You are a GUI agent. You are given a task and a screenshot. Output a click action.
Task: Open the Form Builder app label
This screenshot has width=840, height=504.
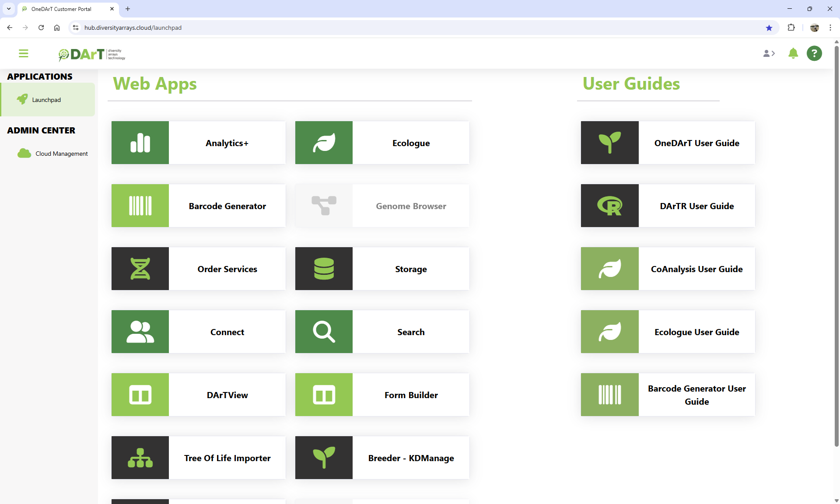coord(411,395)
